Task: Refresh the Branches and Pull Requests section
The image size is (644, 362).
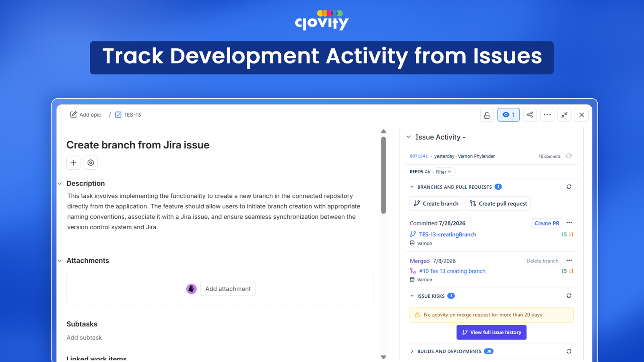Action: tap(569, 187)
